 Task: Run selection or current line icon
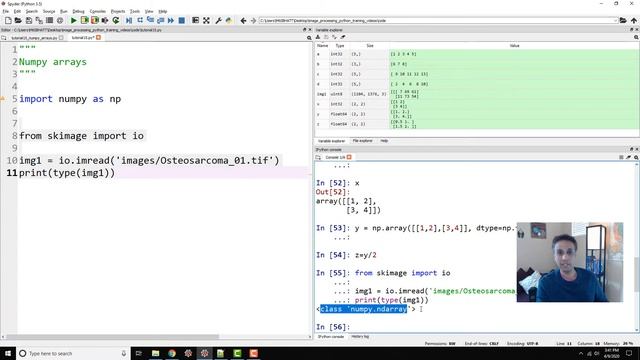pos(105,20)
